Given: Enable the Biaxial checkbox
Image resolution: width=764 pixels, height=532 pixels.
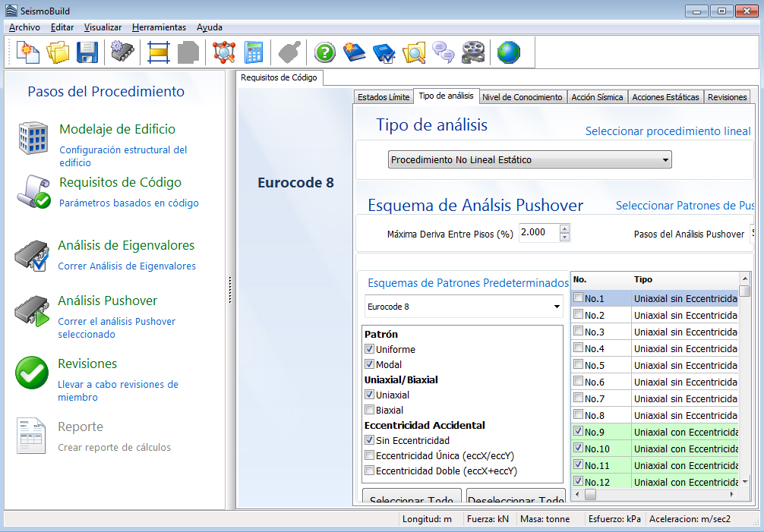Looking at the screenshot, I should pos(370,410).
